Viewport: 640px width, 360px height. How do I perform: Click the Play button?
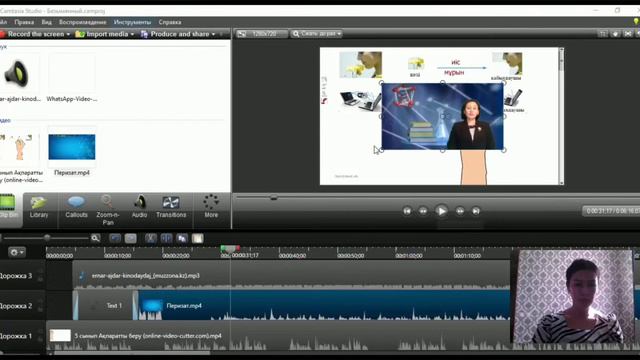click(x=441, y=211)
